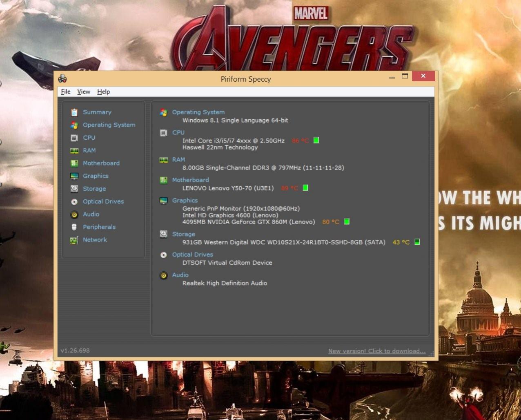
Task: Select Graphics item in the sidebar list
Action: pyautogui.click(x=96, y=176)
